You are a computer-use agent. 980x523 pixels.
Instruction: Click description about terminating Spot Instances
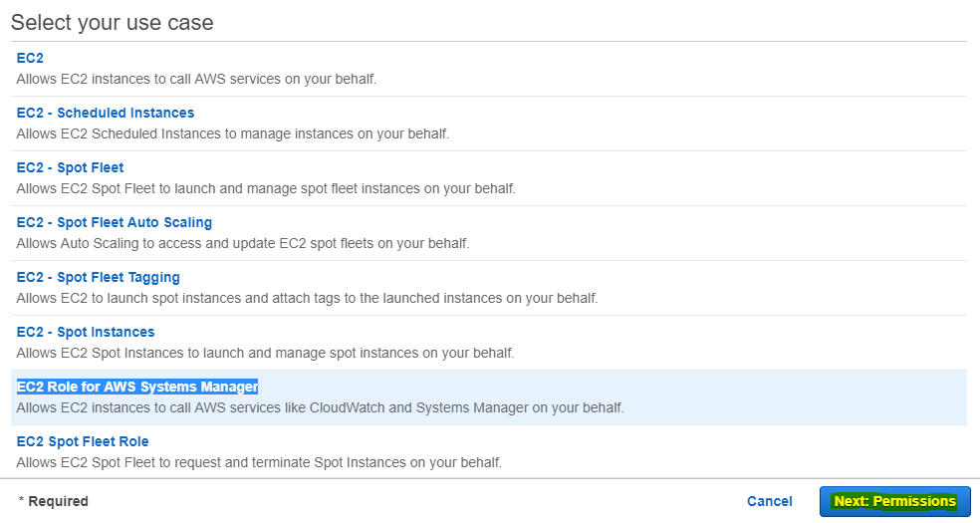[259, 463]
